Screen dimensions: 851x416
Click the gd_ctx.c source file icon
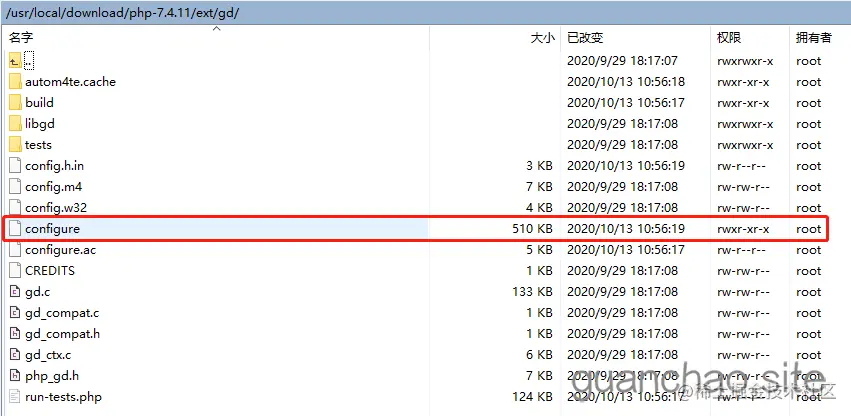pos(15,355)
